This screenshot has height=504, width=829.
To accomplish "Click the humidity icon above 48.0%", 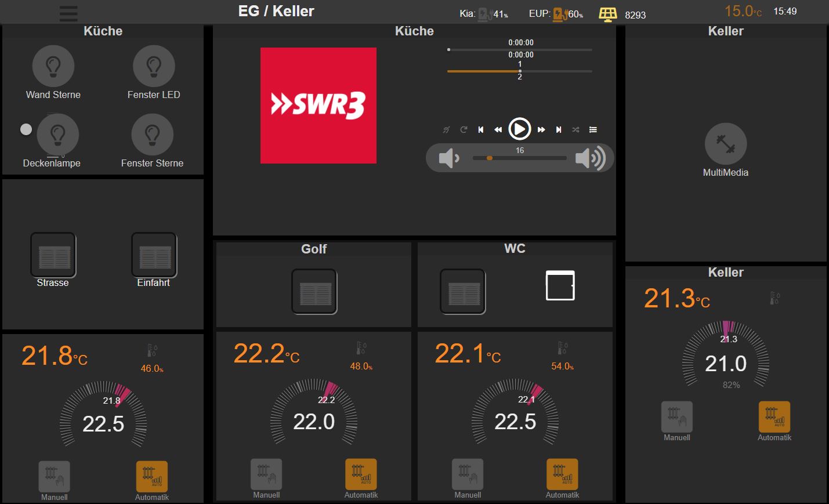I will click(x=361, y=348).
